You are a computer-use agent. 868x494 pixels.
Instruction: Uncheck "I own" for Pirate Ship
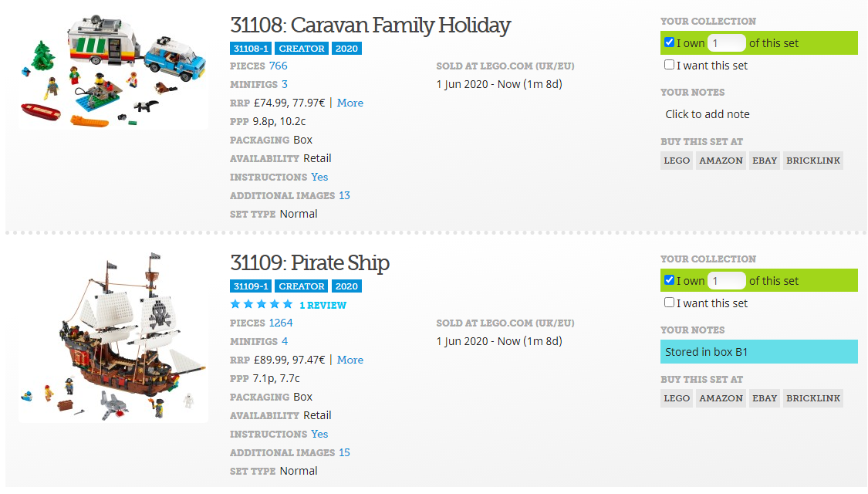669,280
